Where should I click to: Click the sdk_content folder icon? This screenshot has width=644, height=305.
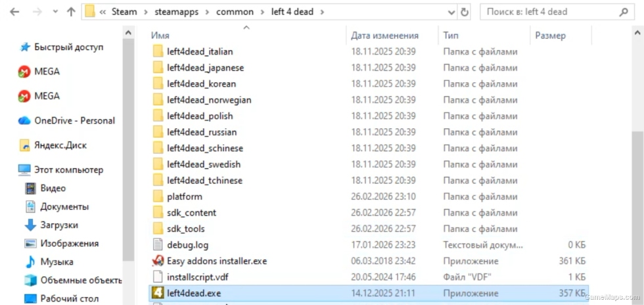pyautogui.click(x=158, y=212)
